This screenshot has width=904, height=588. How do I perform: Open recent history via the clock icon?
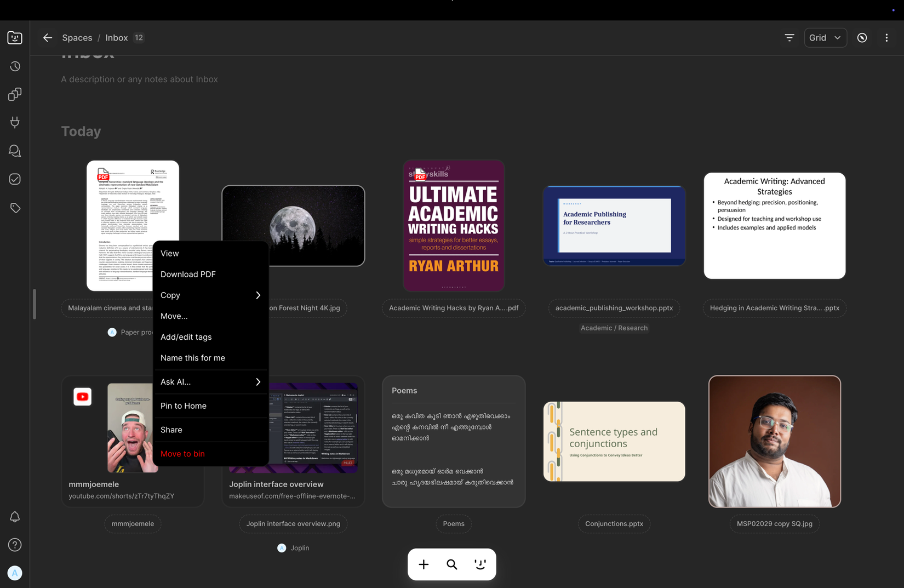15,66
